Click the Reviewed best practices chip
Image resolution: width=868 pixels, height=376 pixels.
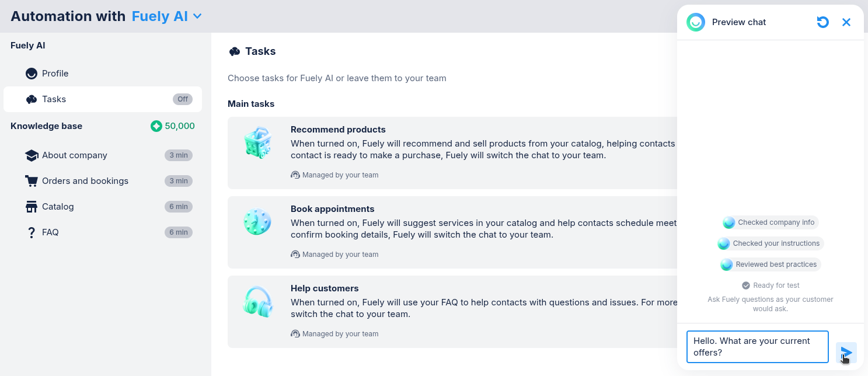(x=770, y=264)
